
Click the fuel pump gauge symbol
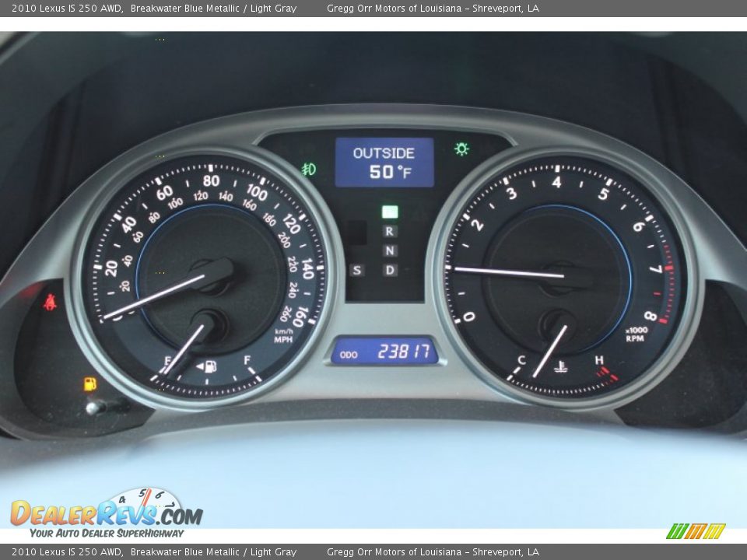click(208, 366)
